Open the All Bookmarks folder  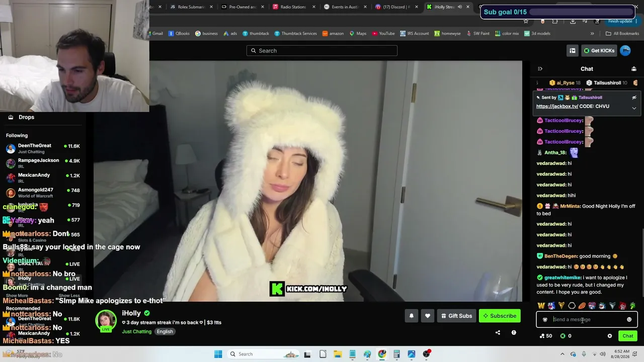click(x=622, y=34)
